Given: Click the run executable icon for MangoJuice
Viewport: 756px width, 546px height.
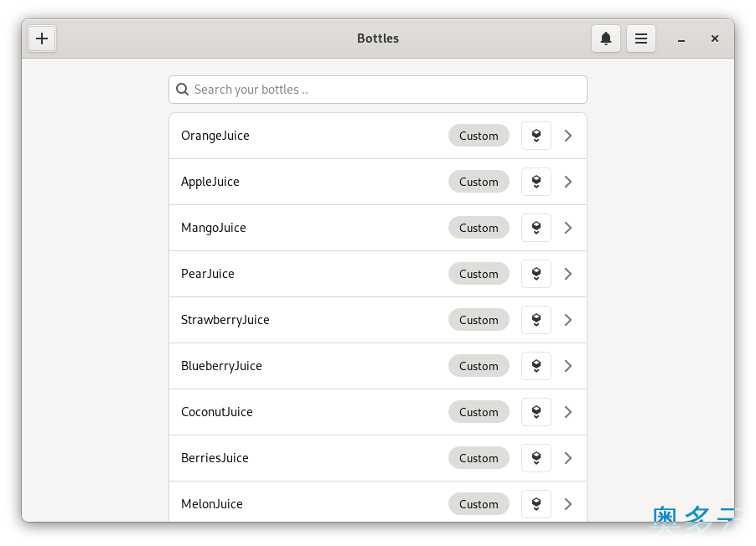Looking at the screenshot, I should tap(536, 228).
